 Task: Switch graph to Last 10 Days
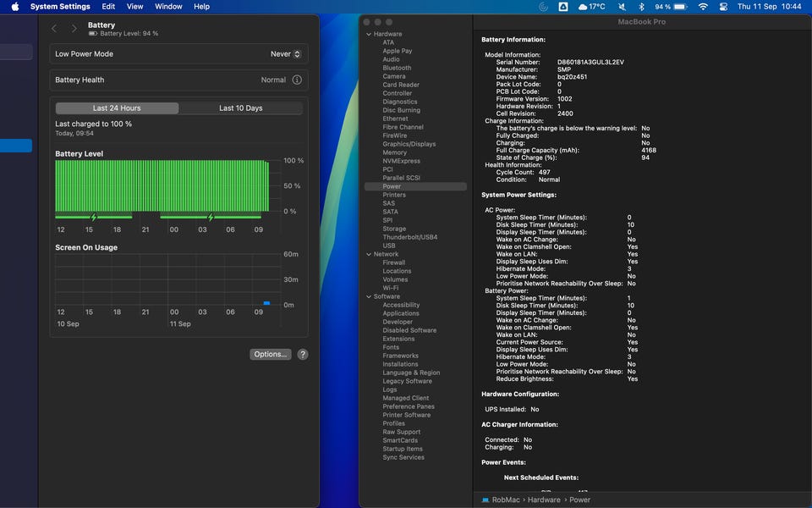click(x=241, y=108)
